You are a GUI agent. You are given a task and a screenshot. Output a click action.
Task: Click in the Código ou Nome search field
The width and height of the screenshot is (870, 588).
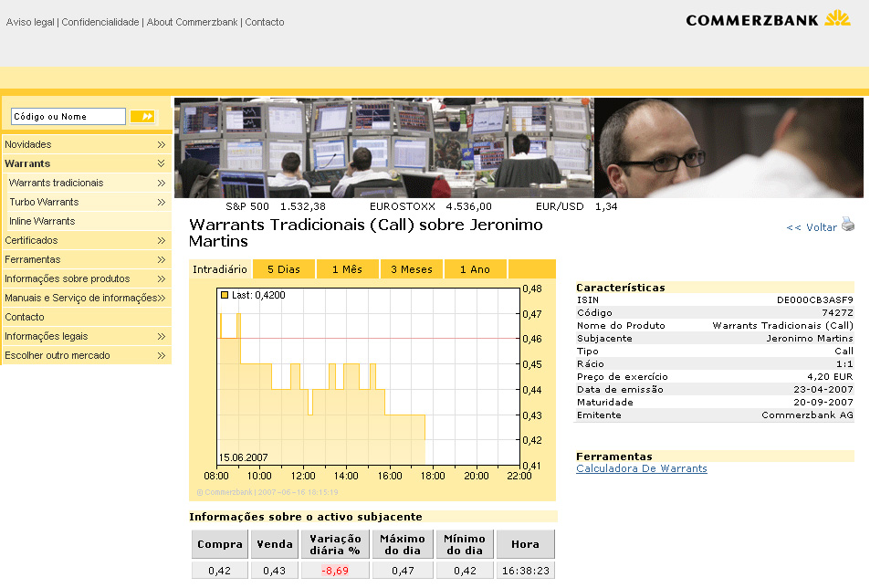click(68, 117)
